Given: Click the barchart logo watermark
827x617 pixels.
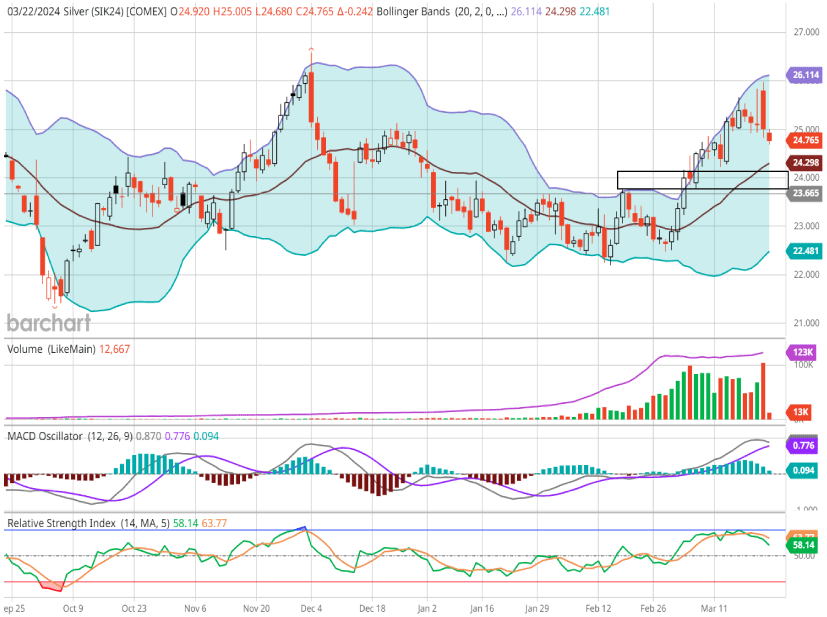Looking at the screenshot, I should click(x=48, y=322).
